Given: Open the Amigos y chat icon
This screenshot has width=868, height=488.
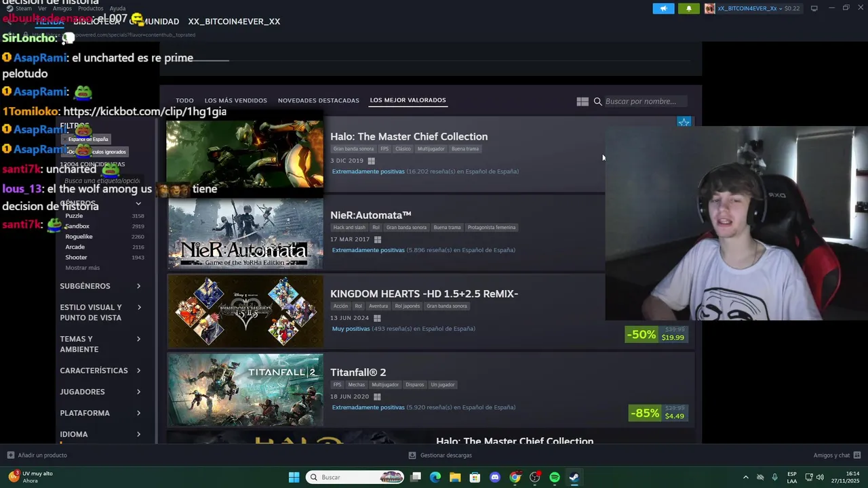Looking at the screenshot, I should (857, 455).
